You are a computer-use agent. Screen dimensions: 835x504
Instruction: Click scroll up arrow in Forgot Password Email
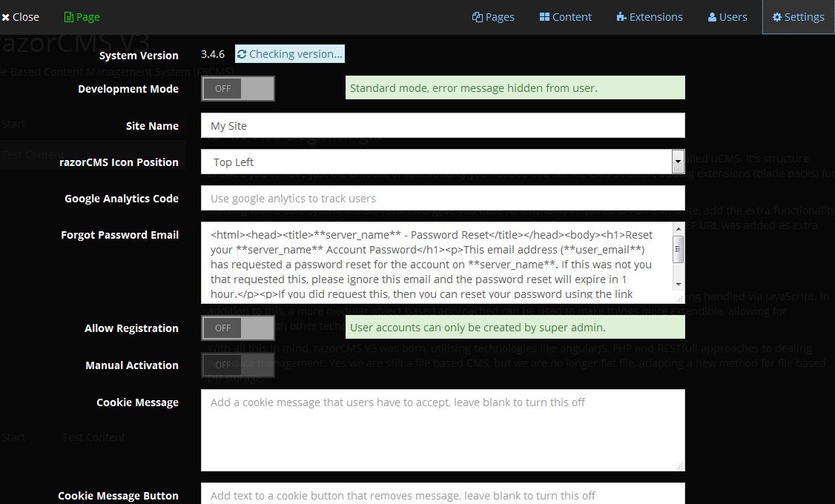tap(679, 229)
